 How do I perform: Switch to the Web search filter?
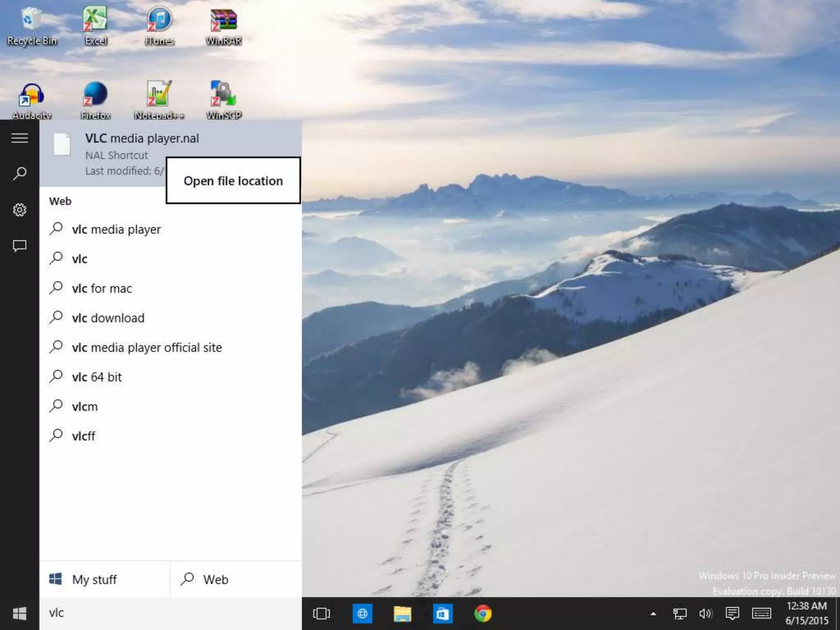[236, 579]
